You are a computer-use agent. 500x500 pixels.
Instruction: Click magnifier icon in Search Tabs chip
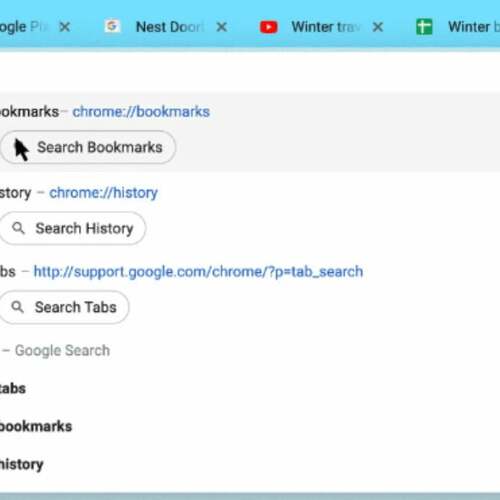click(17, 307)
